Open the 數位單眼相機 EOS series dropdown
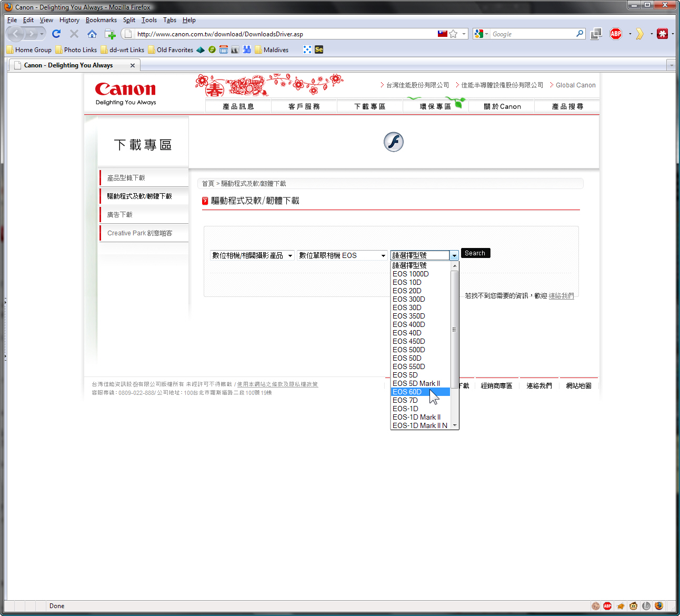Image resolution: width=680 pixels, height=616 pixels. coord(342,255)
